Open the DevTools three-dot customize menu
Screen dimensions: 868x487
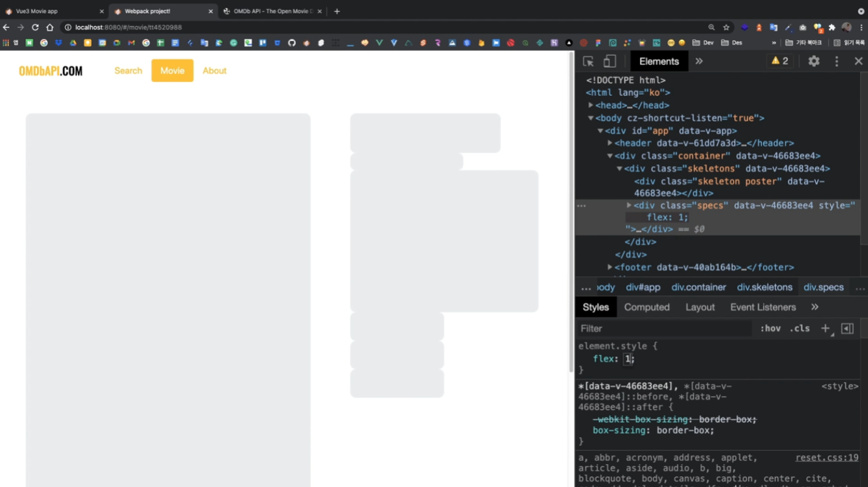coord(837,61)
